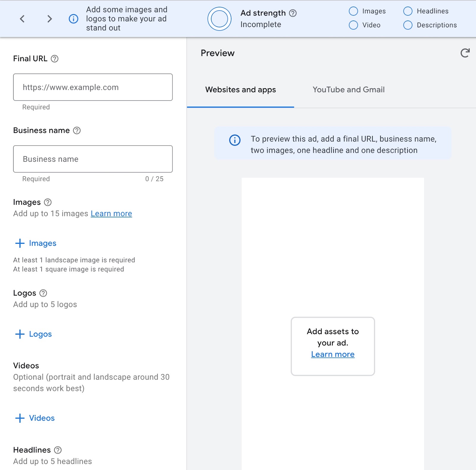Open the Ad strength help icon
Screen dimensions: 476x470
pyautogui.click(x=293, y=13)
